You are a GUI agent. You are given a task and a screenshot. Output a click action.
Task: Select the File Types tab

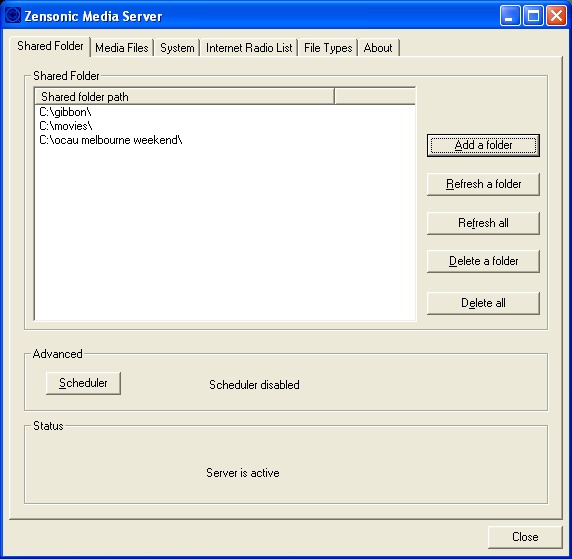pos(328,48)
